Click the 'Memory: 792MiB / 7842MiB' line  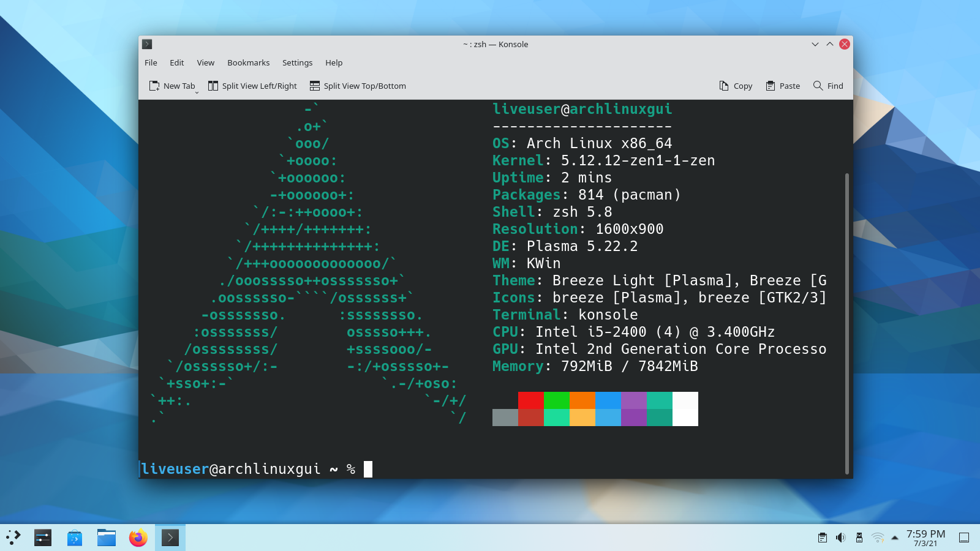[x=595, y=366]
